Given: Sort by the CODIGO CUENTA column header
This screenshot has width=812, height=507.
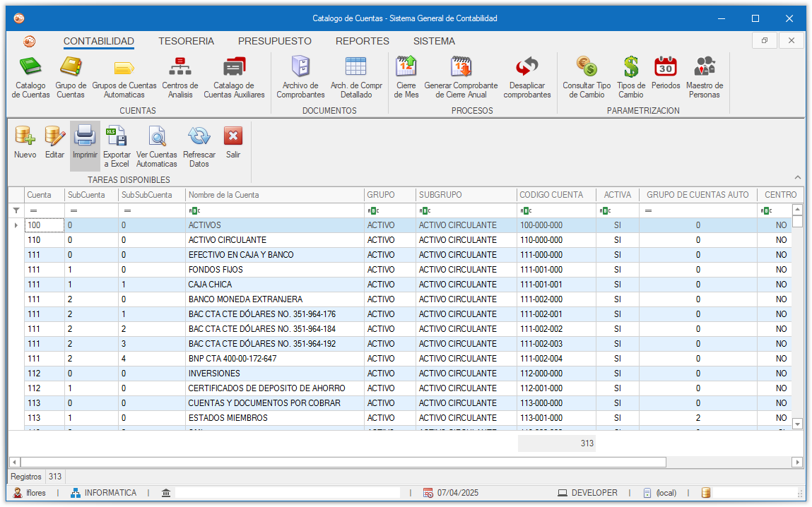Looking at the screenshot, I should point(557,195).
